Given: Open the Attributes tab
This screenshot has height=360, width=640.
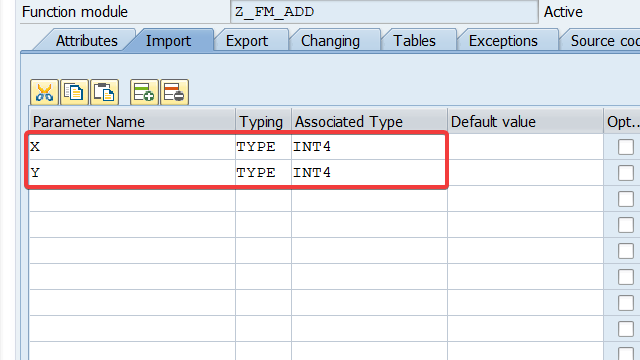Looking at the screenshot, I should point(86,41).
